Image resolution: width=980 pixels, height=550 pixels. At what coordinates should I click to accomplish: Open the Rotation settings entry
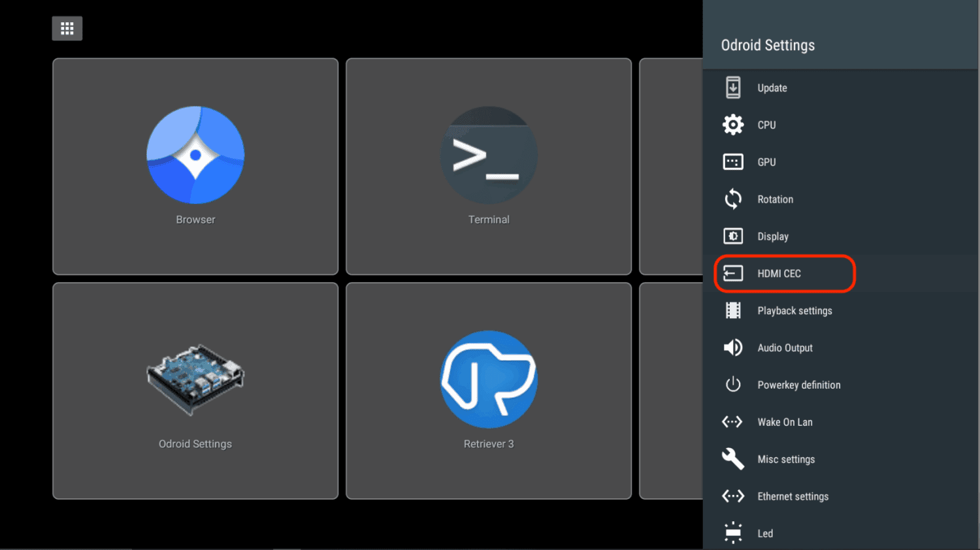[x=841, y=199]
